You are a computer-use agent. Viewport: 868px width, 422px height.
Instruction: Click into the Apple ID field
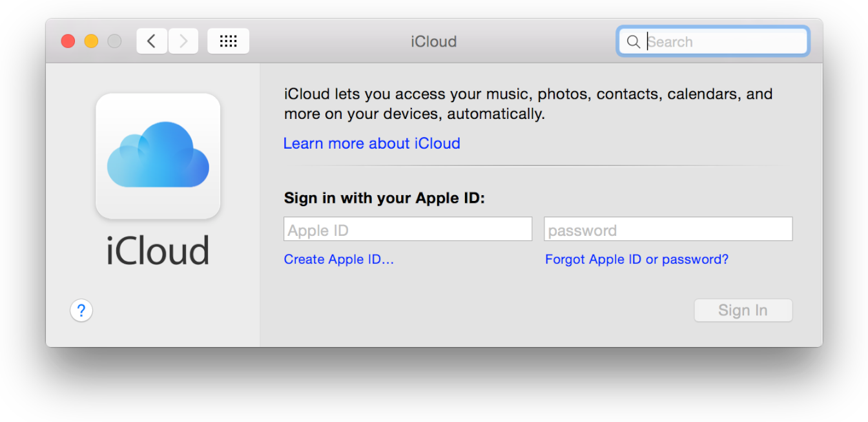pyautogui.click(x=408, y=229)
